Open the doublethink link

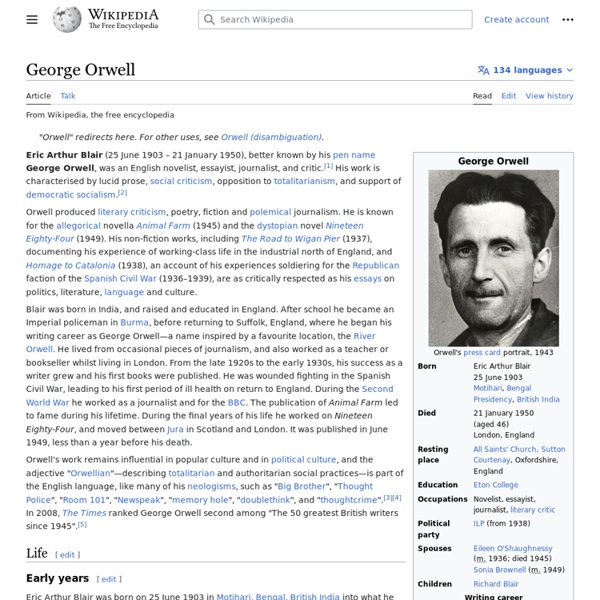tap(265, 500)
